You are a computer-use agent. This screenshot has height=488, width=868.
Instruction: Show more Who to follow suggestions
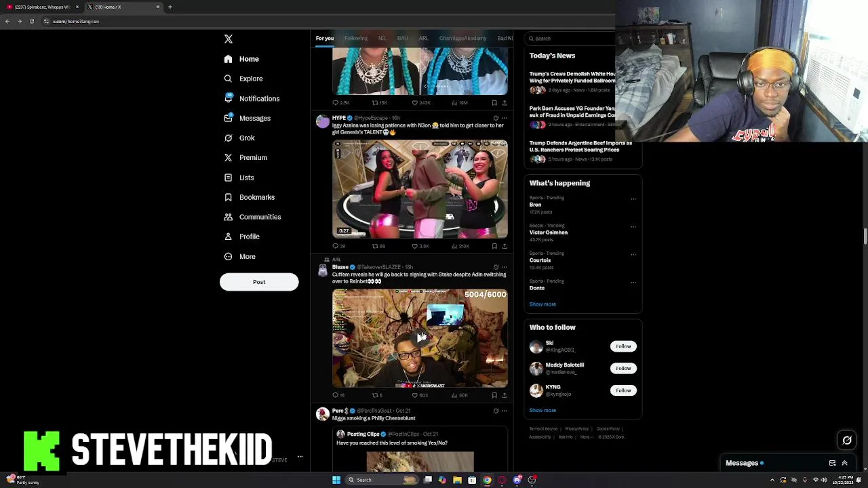pos(542,410)
